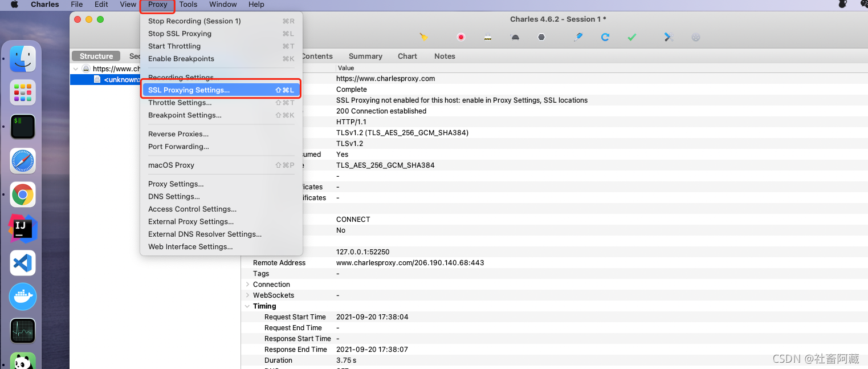Viewport: 868px width, 369px height.
Task: Open the Tools menu
Action: tap(188, 5)
